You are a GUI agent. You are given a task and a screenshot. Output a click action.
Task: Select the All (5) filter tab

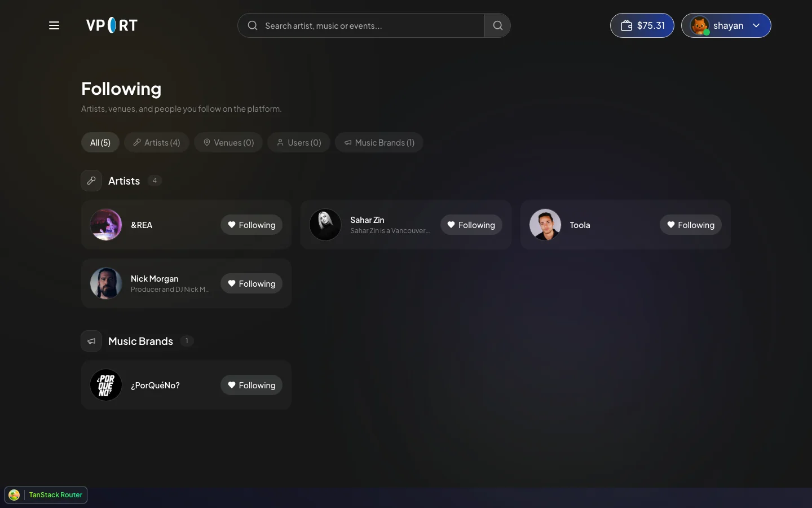[x=100, y=142]
